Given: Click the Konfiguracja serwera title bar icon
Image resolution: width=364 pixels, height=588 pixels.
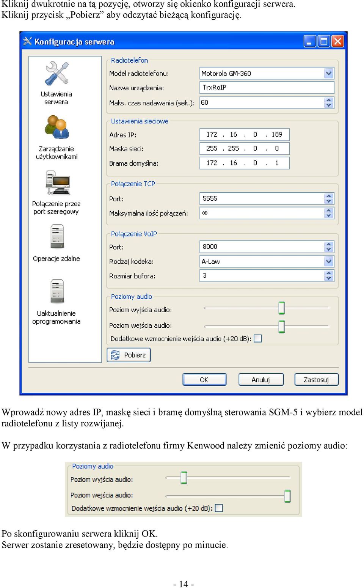Looking at the screenshot, I should click(27, 41).
